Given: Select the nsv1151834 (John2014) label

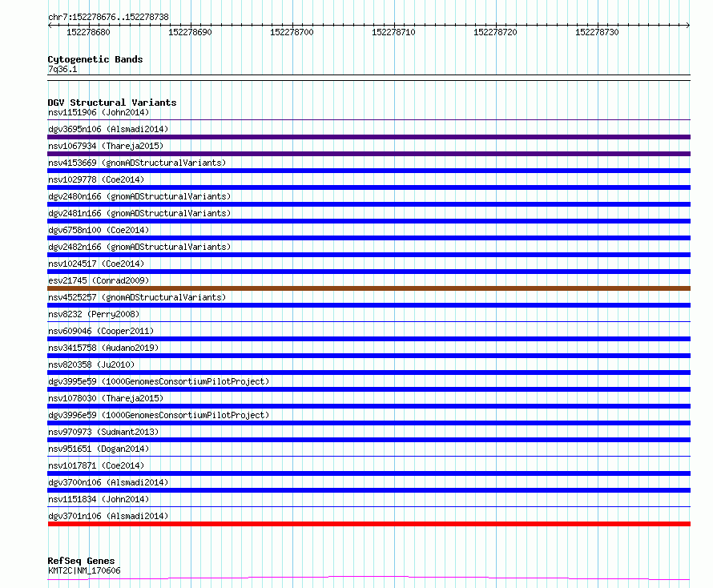Looking at the screenshot, I should pyautogui.click(x=99, y=499).
